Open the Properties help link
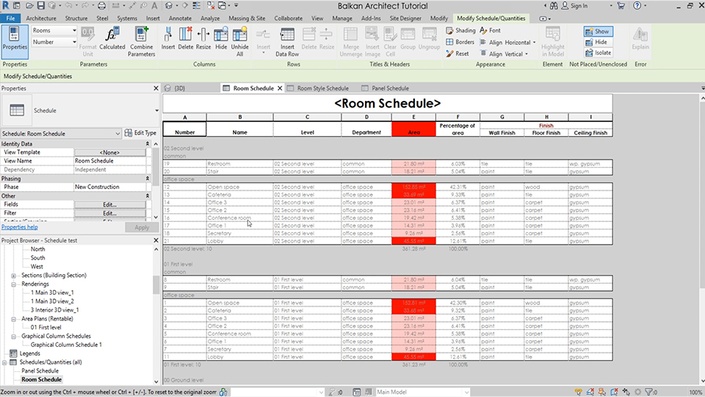Image resolution: width=705 pixels, height=397 pixels. click(x=19, y=227)
